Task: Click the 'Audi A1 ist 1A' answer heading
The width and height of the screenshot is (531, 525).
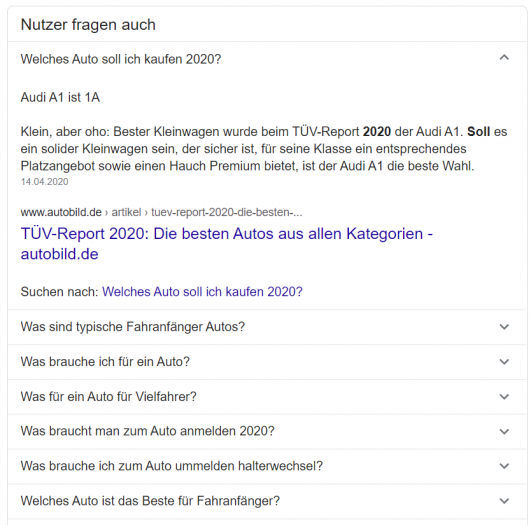Action: click(60, 98)
